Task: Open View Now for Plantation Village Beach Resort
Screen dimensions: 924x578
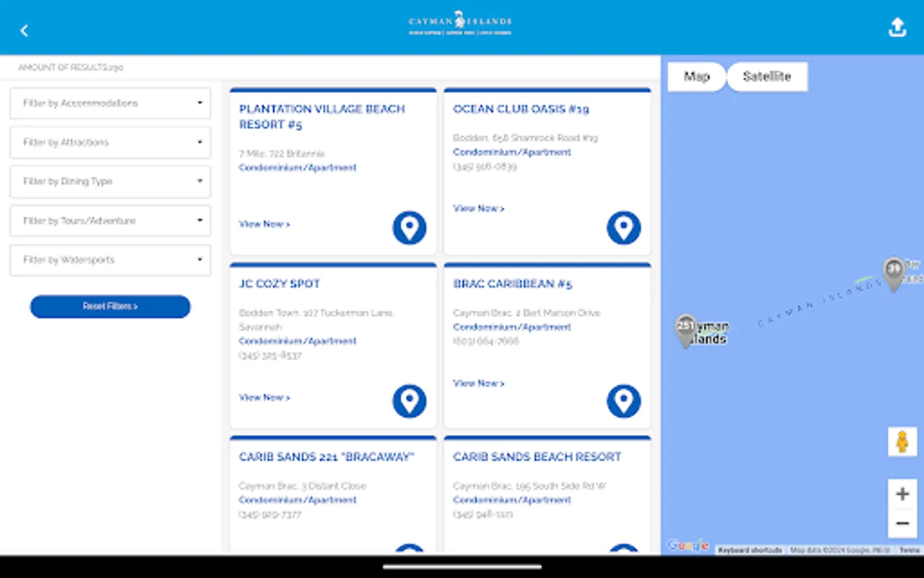Action: click(x=264, y=224)
